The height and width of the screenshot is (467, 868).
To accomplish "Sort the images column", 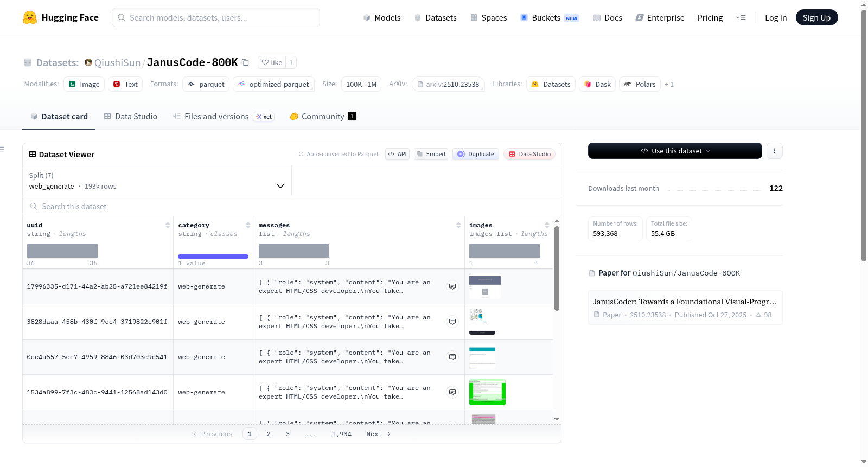I will coord(547,225).
